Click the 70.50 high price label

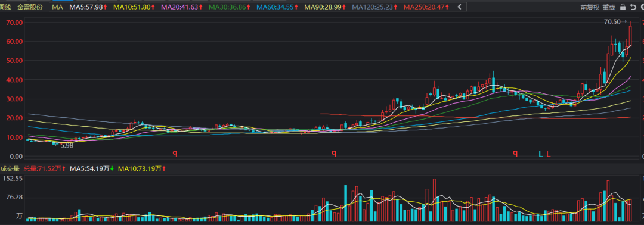[x=612, y=22]
